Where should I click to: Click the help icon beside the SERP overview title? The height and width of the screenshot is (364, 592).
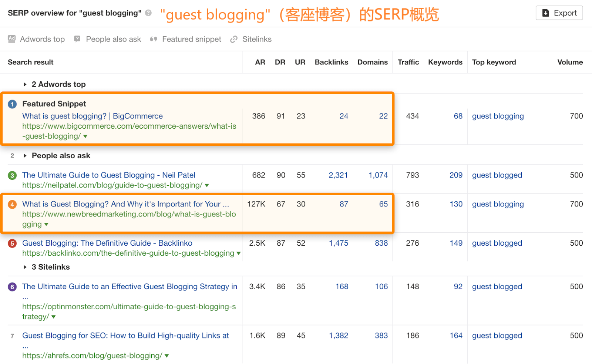148,13
